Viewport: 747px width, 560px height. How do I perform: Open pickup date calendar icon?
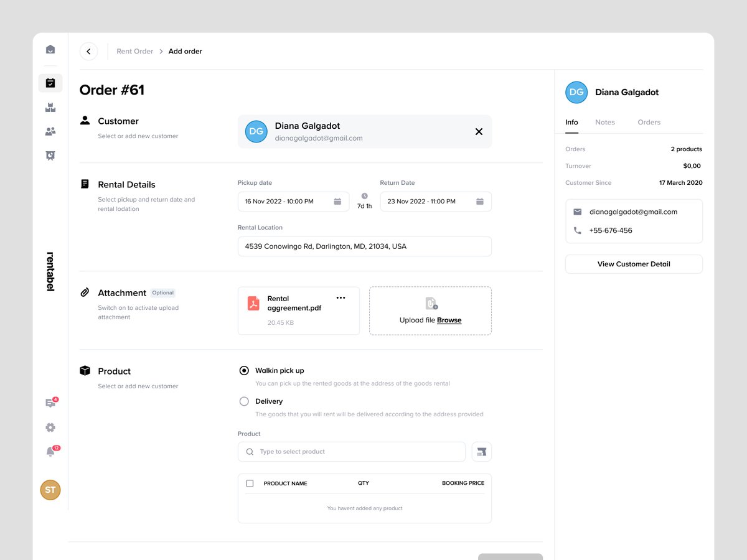[x=337, y=202]
